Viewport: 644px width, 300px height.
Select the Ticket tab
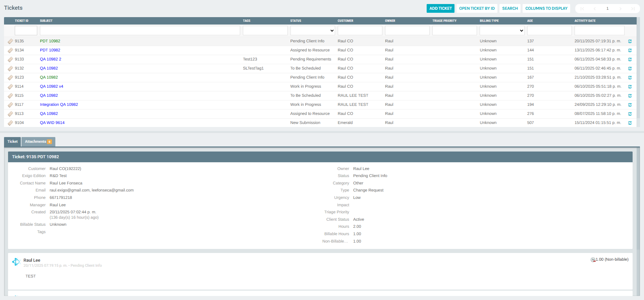[12, 142]
